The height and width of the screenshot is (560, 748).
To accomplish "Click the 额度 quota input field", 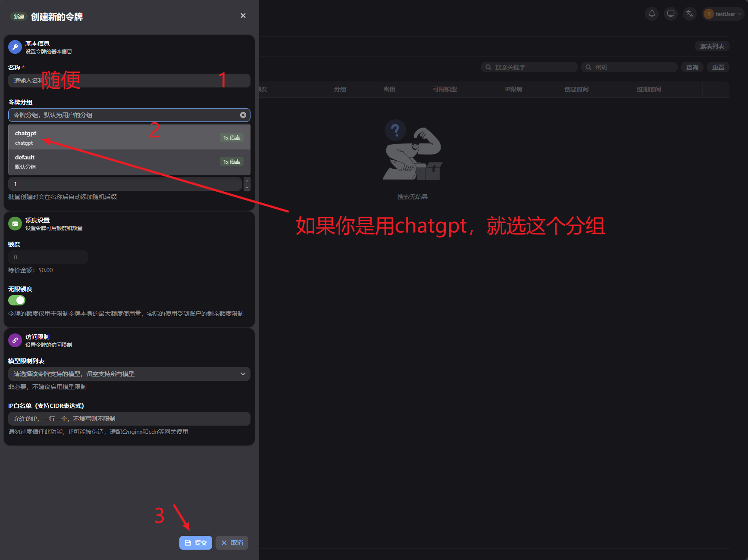I will [48, 257].
